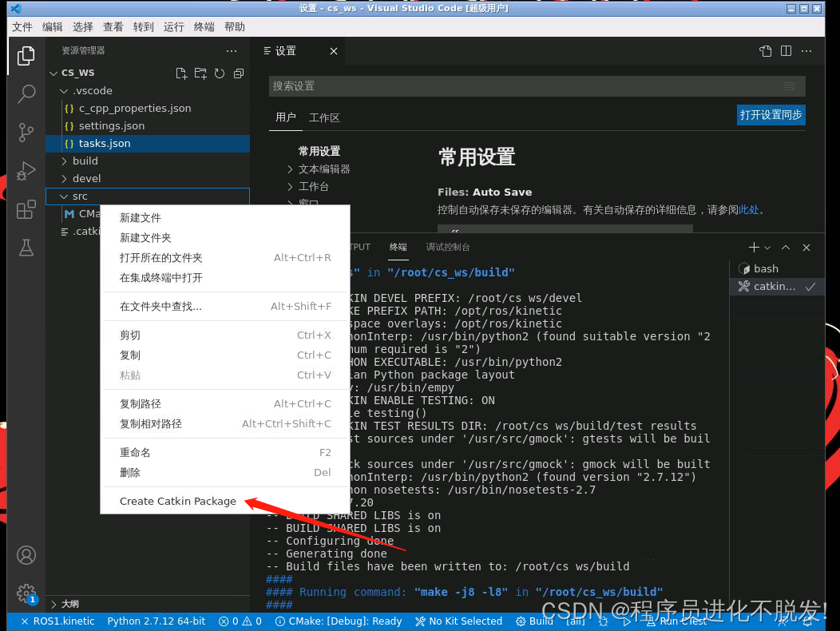This screenshot has width=840, height=631.
Task: Choose 在集成终端中打开 in the context menu
Action: pyautogui.click(x=225, y=278)
